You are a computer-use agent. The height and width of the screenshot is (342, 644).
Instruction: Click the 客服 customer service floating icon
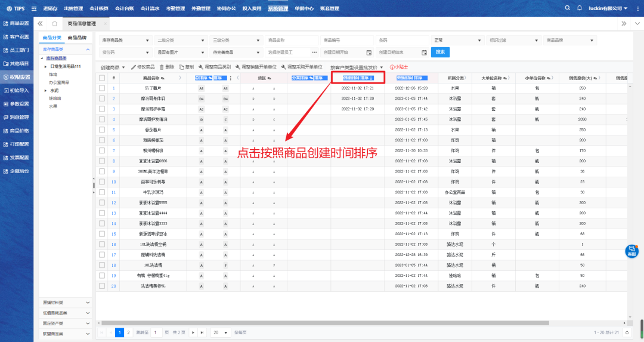pos(631,251)
